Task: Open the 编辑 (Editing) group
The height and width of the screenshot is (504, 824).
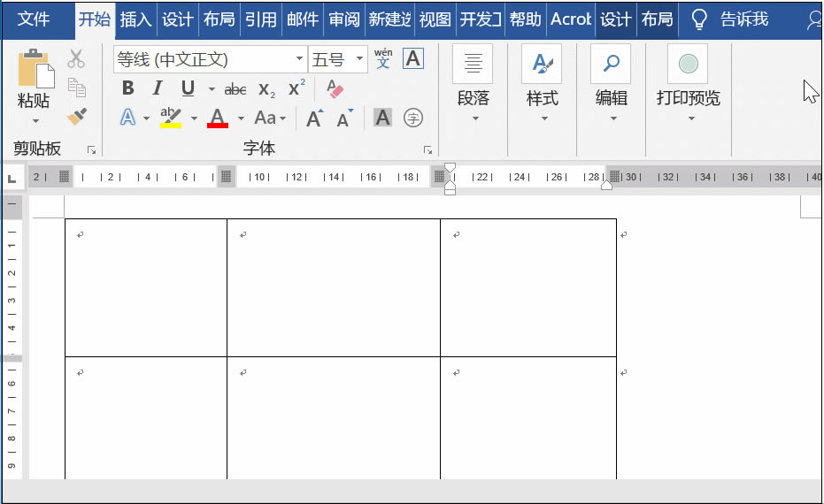Action: click(x=612, y=84)
